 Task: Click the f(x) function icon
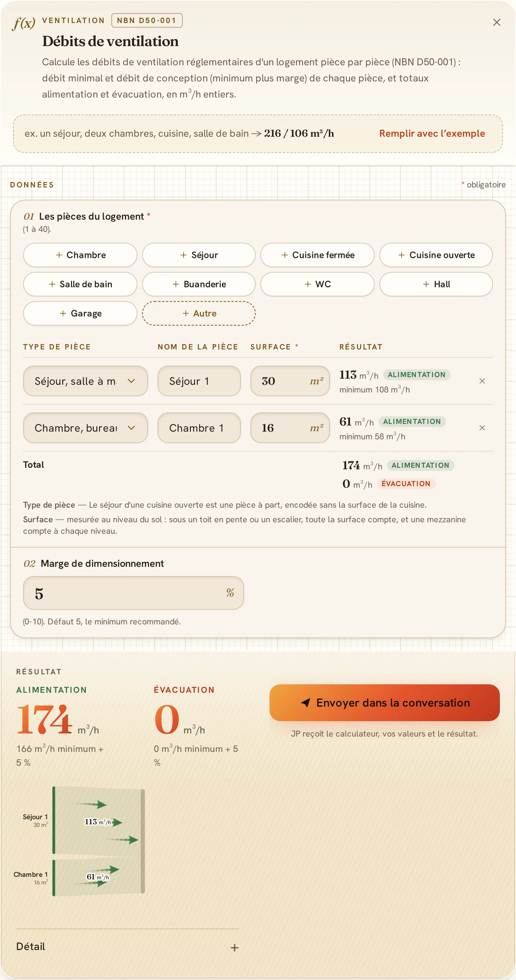coord(24,23)
